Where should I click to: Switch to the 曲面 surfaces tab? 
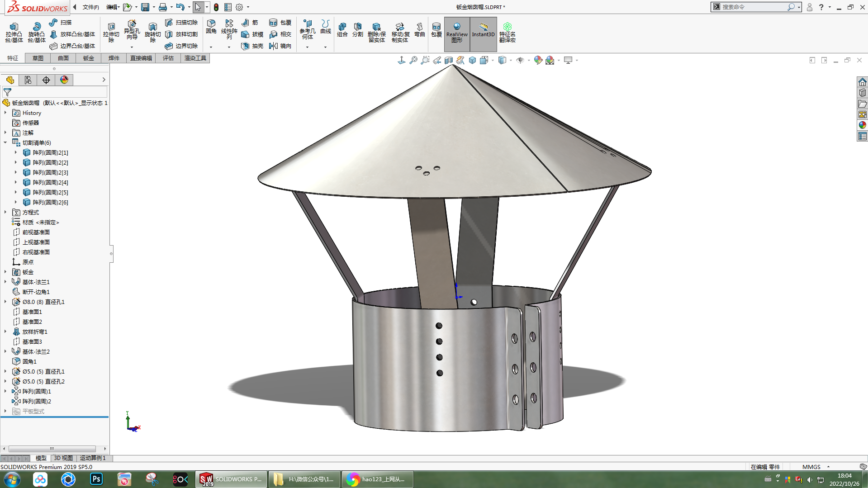click(63, 58)
